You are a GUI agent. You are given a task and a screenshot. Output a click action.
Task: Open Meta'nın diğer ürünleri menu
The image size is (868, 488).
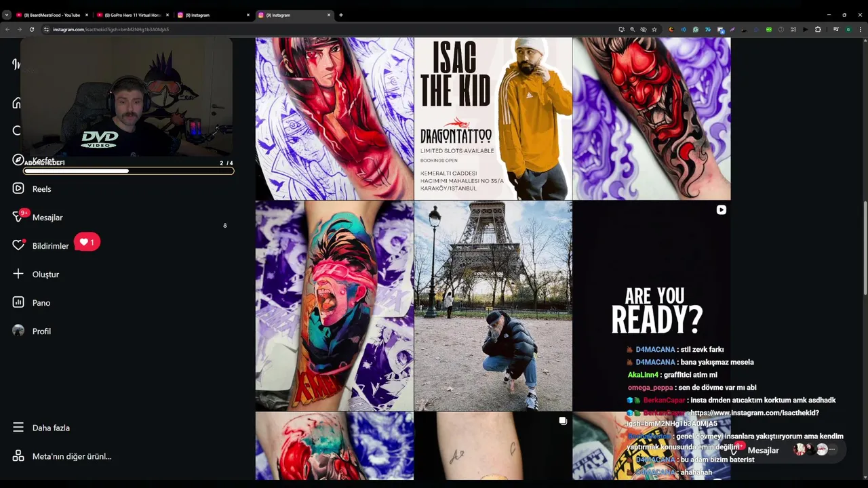62,457
